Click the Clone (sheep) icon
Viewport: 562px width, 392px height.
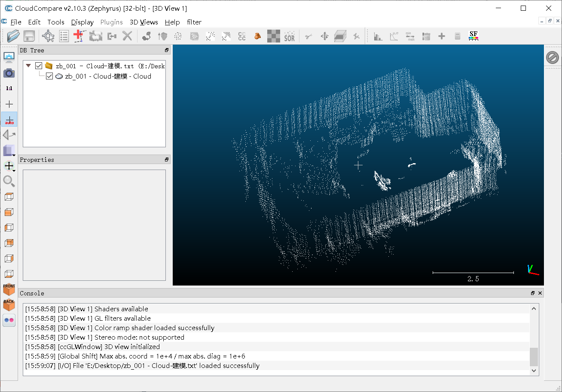(x=95, y=36)
